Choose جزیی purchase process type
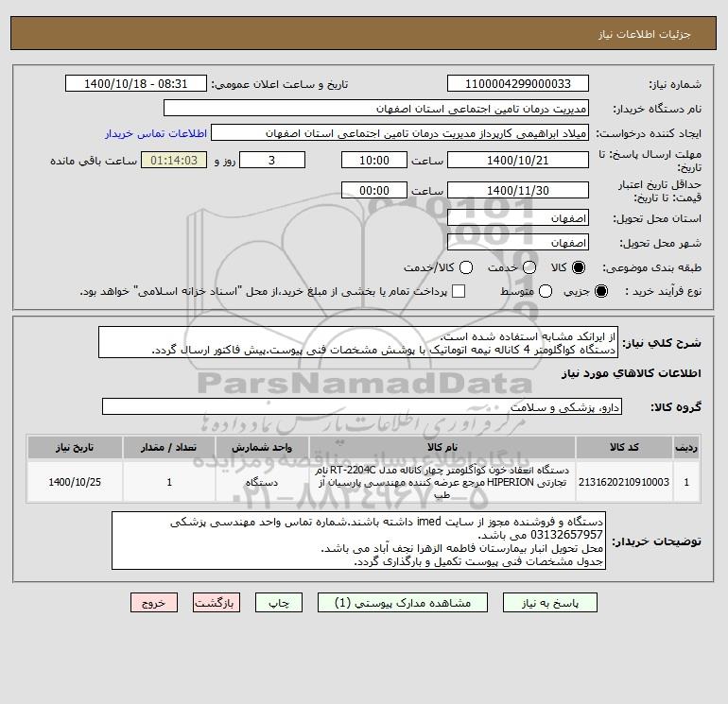This screenshot has width=728, height=704. point(600,291)
